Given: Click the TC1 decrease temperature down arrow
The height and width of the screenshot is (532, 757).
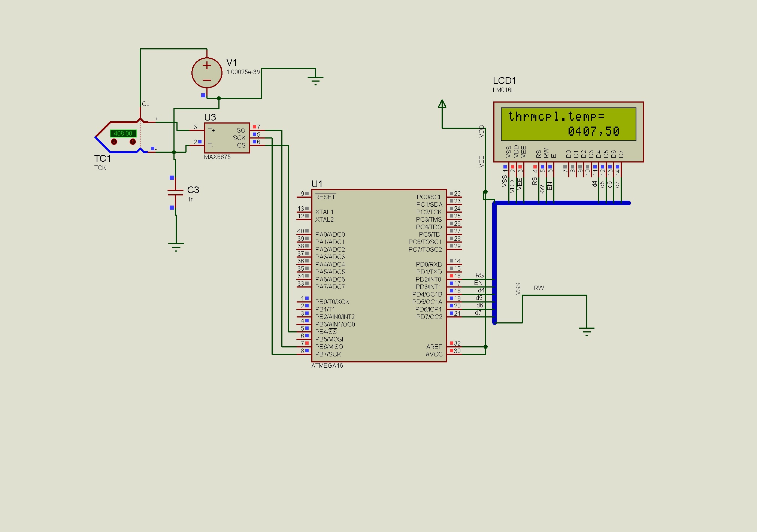Looking at the screenshot, I should (x=114, y=142).
